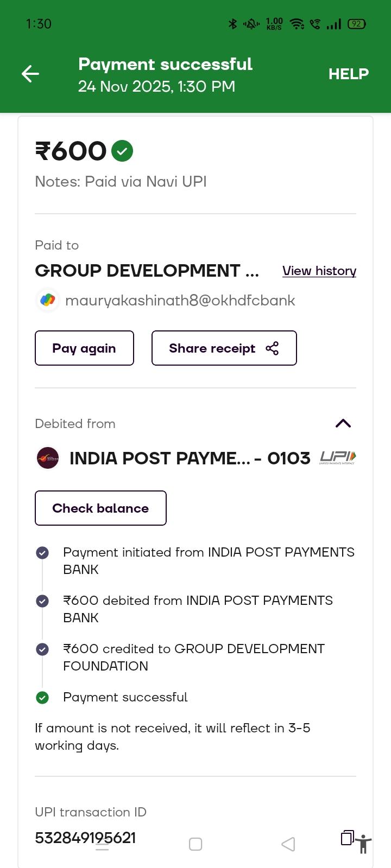Open HELP for this payment
The image size is (391, 868).
348,74
